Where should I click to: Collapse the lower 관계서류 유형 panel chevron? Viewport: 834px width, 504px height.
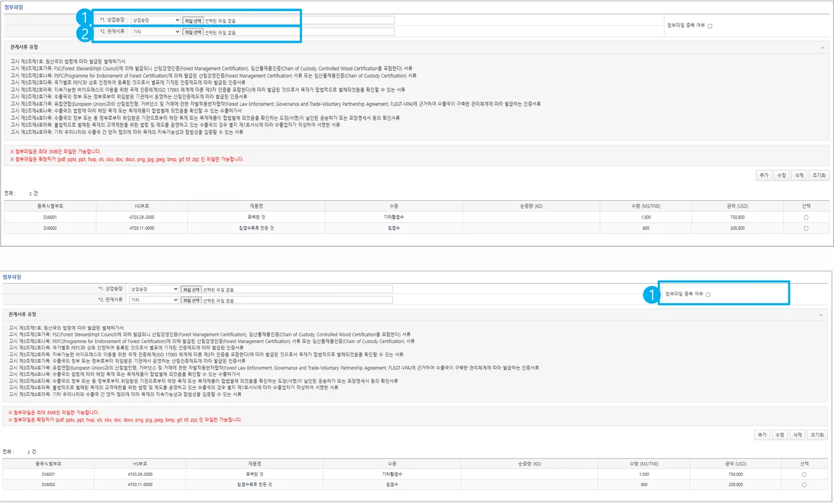tap(820, 315)
